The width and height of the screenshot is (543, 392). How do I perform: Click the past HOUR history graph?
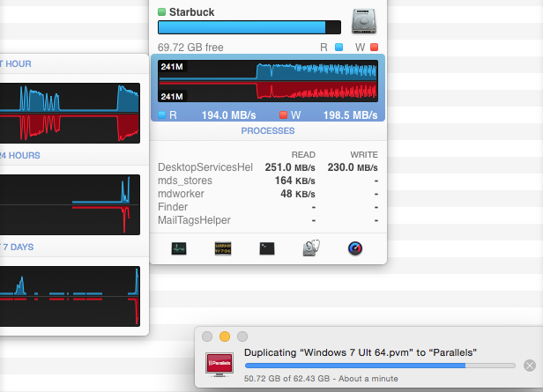pyautogui.click(x=70, y=113)
